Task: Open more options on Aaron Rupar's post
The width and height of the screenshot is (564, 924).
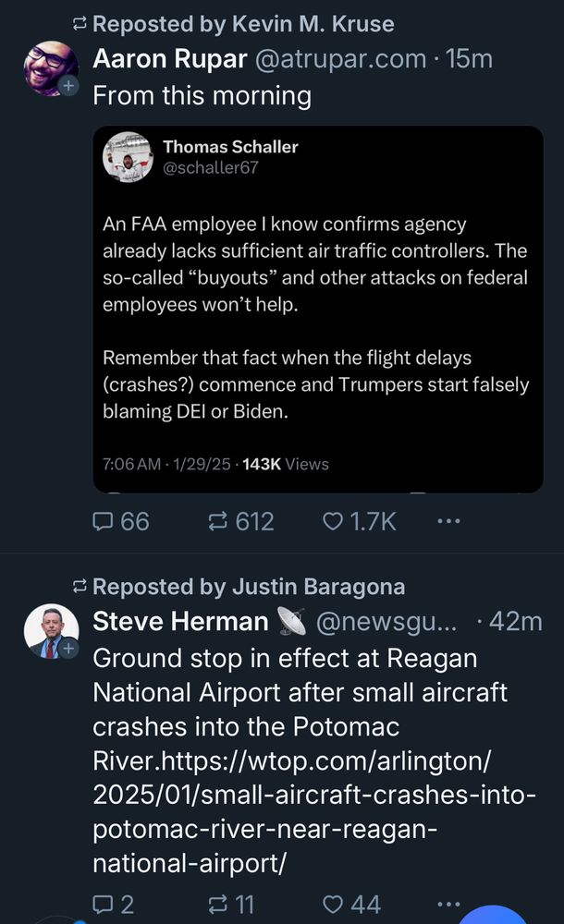Action: 448,522
